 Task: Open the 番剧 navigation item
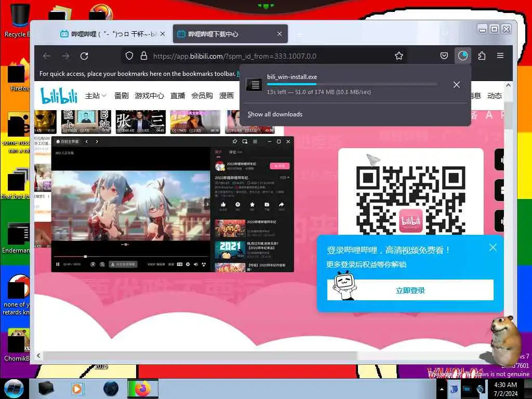(121, 96)
